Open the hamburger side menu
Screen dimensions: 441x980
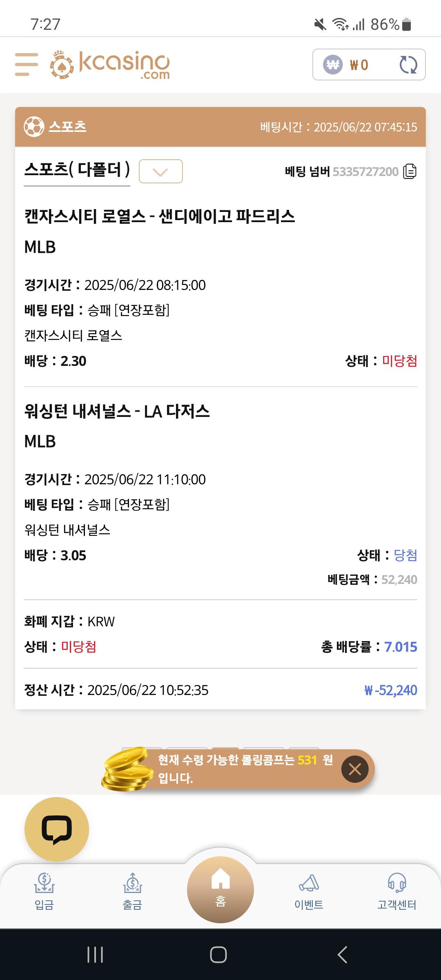click(27, 64)
